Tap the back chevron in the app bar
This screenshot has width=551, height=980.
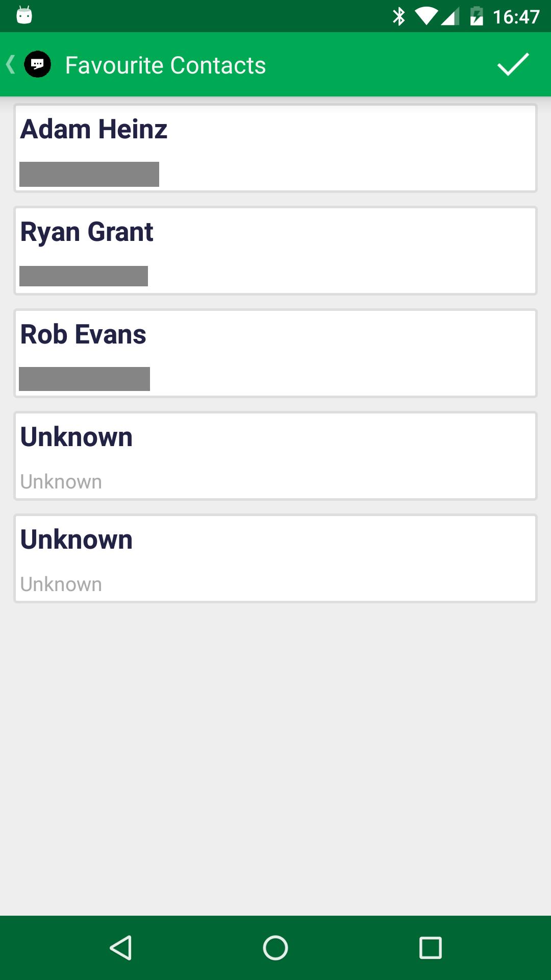pyautogui.click(x=10, y=65)
